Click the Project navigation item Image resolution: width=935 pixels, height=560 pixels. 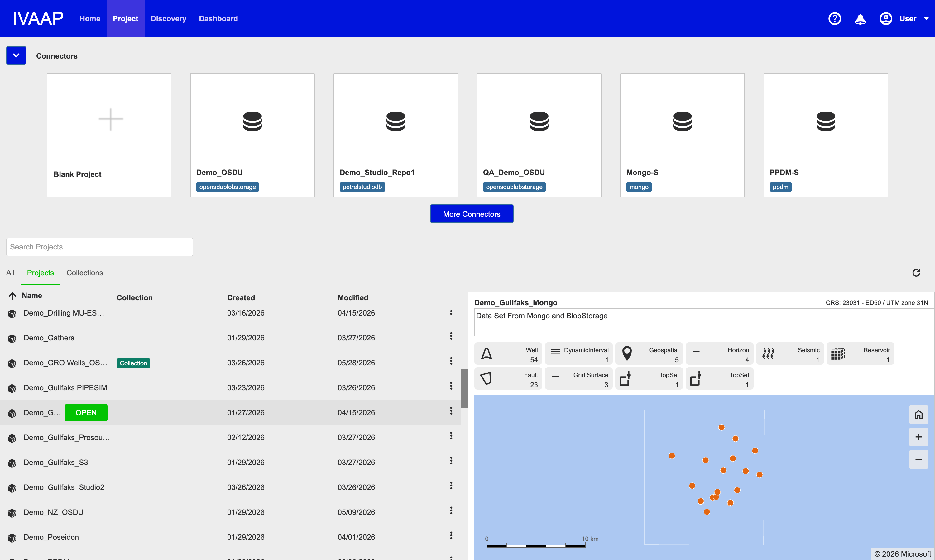click(125, 18)
